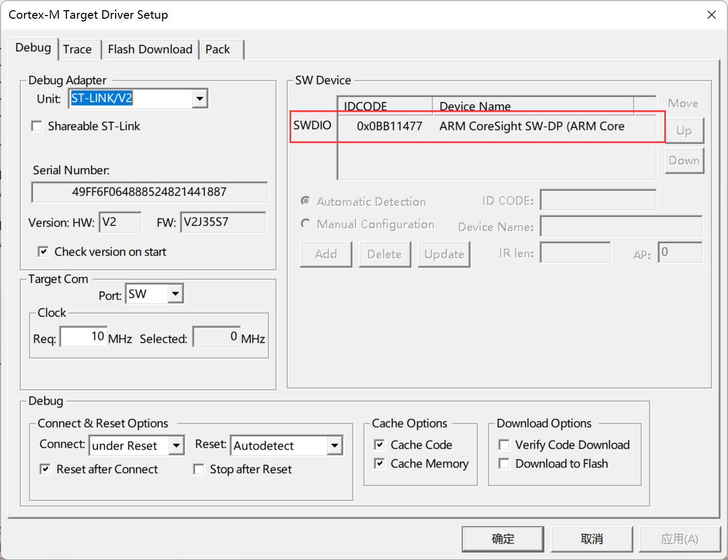This screenshot has width=728, height=560.
Task: Select the Pack tab
Action: 217,49
